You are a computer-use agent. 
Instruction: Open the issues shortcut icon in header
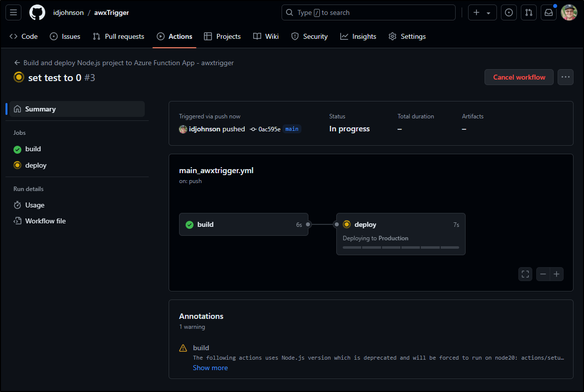(509, 12)
